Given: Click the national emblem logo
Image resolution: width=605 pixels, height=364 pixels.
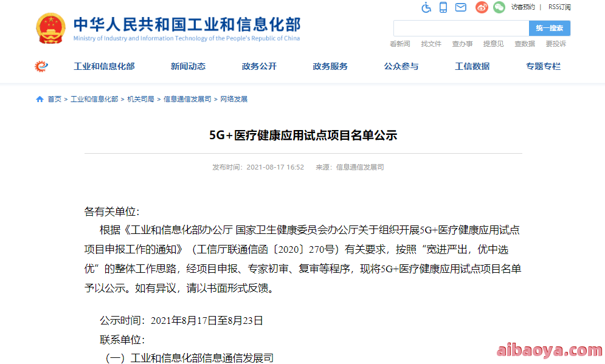Looking at the screenshot, I should click(x=50, y=28).
